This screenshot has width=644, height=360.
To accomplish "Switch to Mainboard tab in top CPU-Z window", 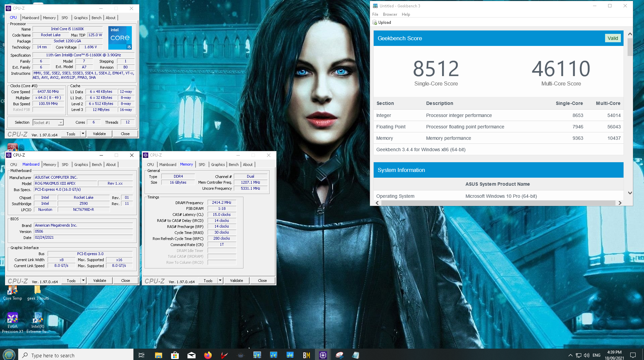I will pyautogui.click(x=31, y=18).
